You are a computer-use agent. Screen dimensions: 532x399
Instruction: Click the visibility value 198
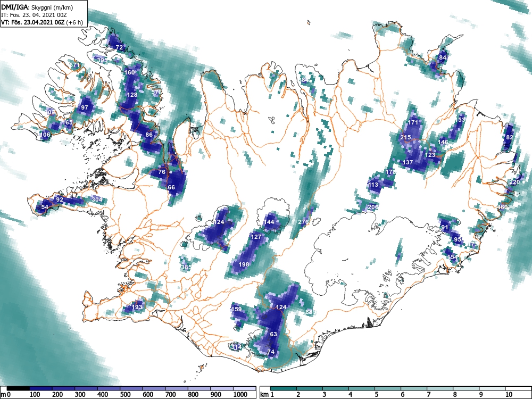(x=244, y=264)
